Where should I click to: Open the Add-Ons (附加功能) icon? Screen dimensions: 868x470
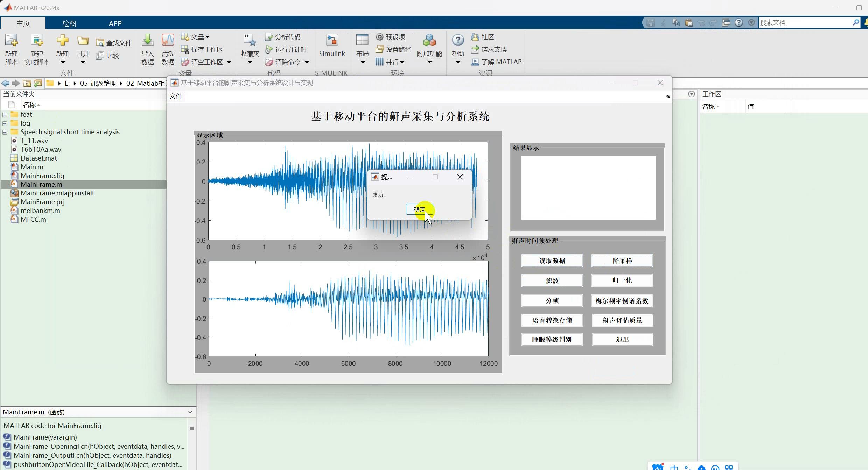pyautogui.click(x=429, y=41)
